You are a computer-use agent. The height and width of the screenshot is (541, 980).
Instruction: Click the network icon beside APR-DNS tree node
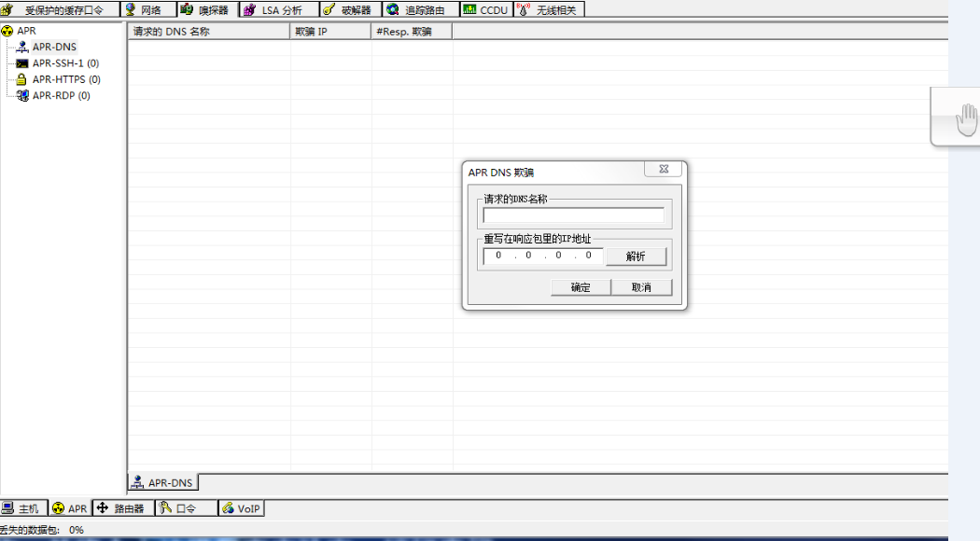(x=21, y=47)
